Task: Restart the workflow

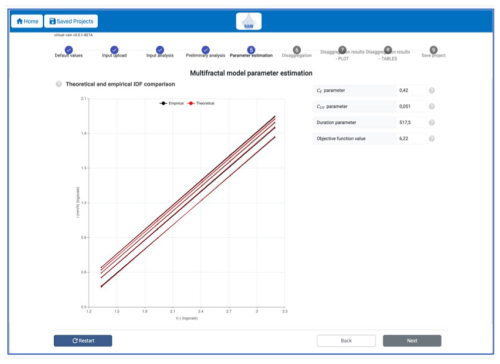Action: [83, 341]
